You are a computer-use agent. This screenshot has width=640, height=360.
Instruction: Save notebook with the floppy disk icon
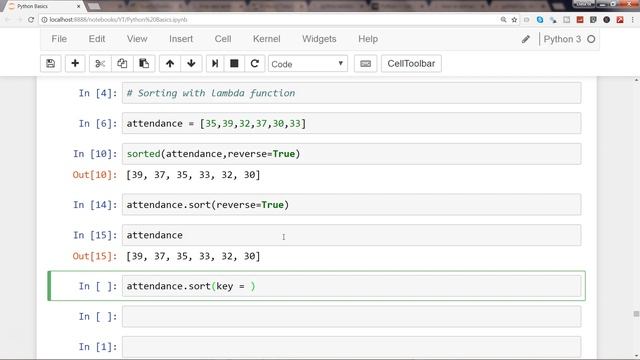pyautogui.click(x=51, y=64)
